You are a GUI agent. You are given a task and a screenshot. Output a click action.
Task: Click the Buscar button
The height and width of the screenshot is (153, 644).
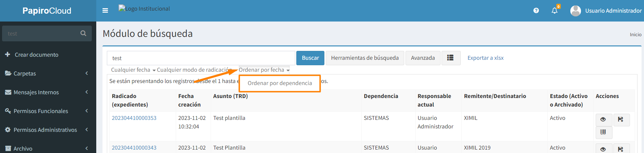click(310, 58)
